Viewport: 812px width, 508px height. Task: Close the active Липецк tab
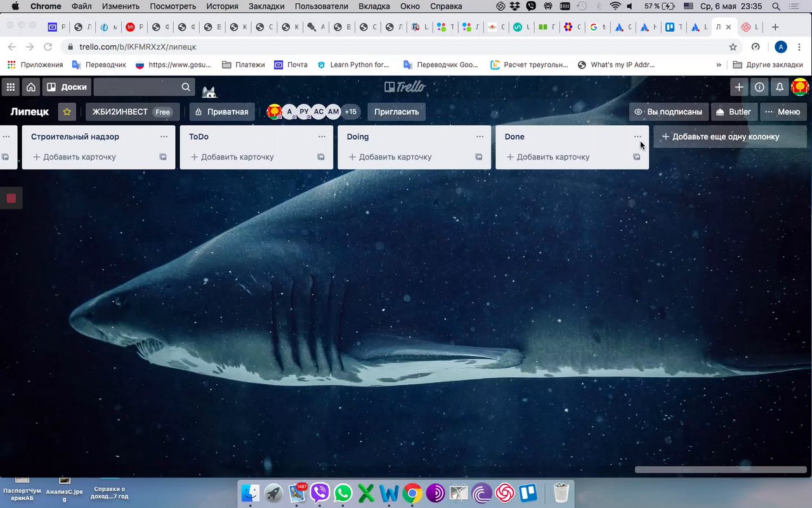pos(728,27)
